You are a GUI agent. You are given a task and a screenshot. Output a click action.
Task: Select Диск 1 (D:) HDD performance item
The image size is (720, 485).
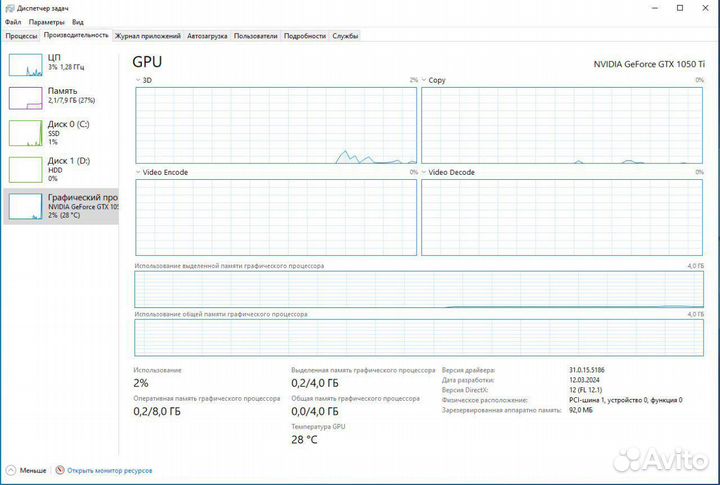point(61,169)
